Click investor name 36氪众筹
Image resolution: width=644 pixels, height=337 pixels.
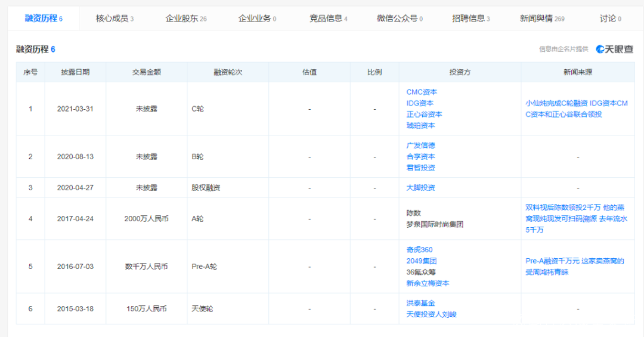pyautogui.click(x=421, y=272)
